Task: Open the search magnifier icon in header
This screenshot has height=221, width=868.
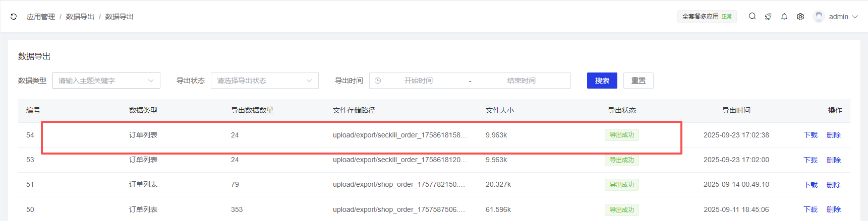Action: tap(752, 16)
